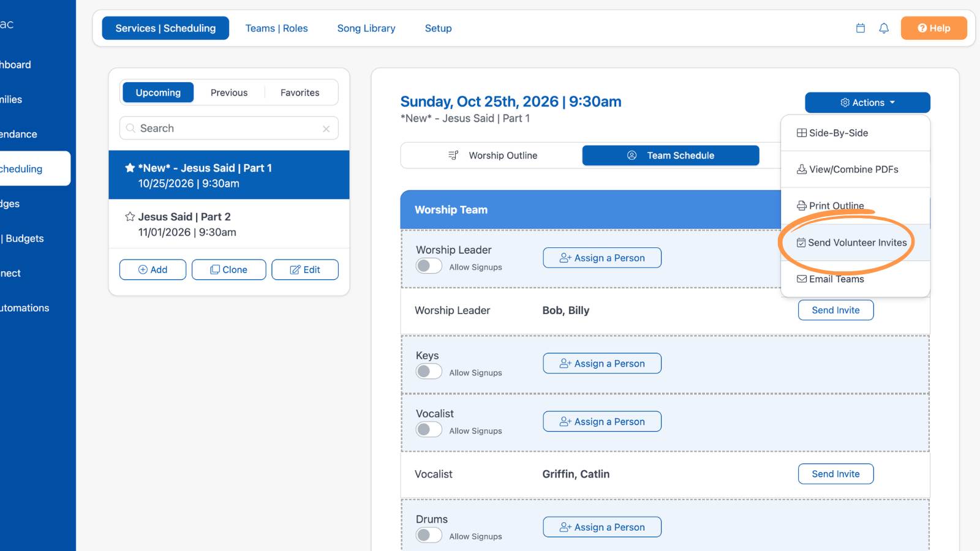Open Automations in the sidebar

coord(24,308)
